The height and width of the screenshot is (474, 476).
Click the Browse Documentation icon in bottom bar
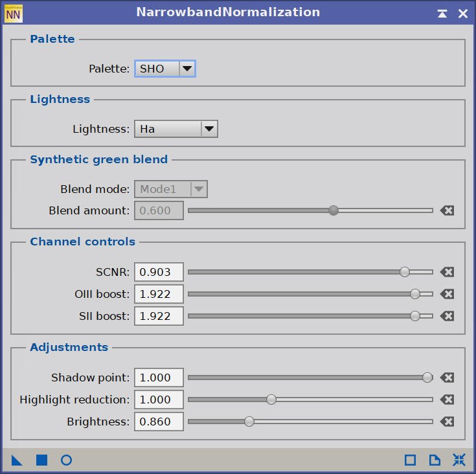tap(435, 460)
